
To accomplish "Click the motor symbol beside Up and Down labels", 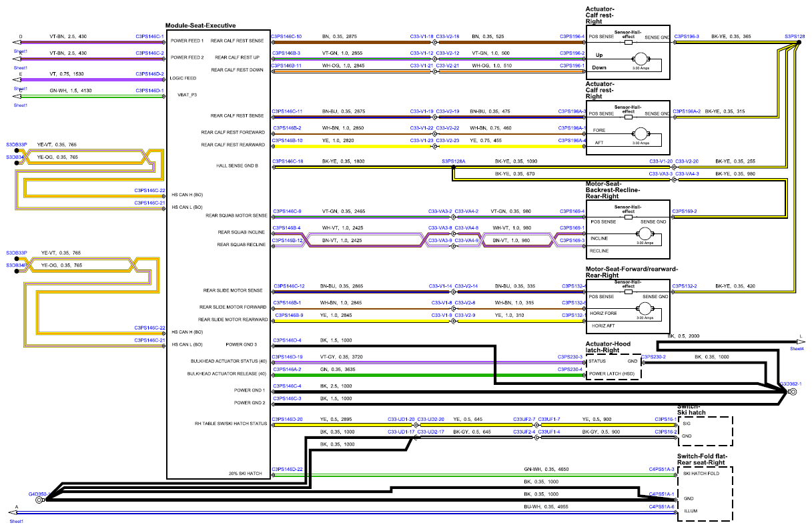I will click(641, 59).
